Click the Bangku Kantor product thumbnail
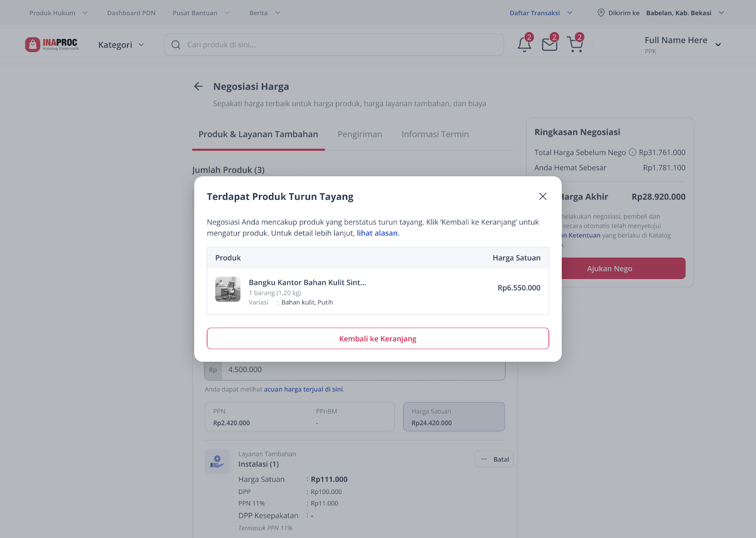The width and height of the screenshot is (756, 538). coord(228,289)
